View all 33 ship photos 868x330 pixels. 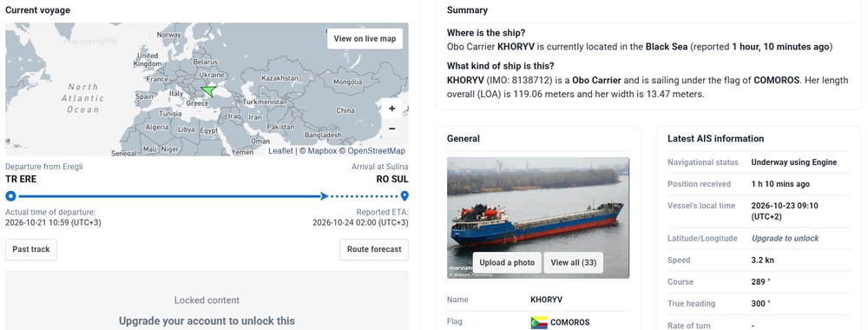574,262
